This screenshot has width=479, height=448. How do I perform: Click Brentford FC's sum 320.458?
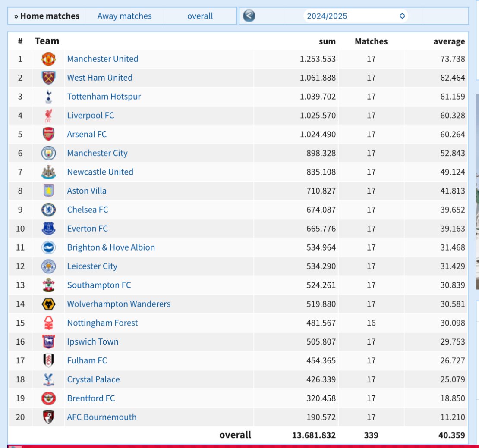(321, 398)
